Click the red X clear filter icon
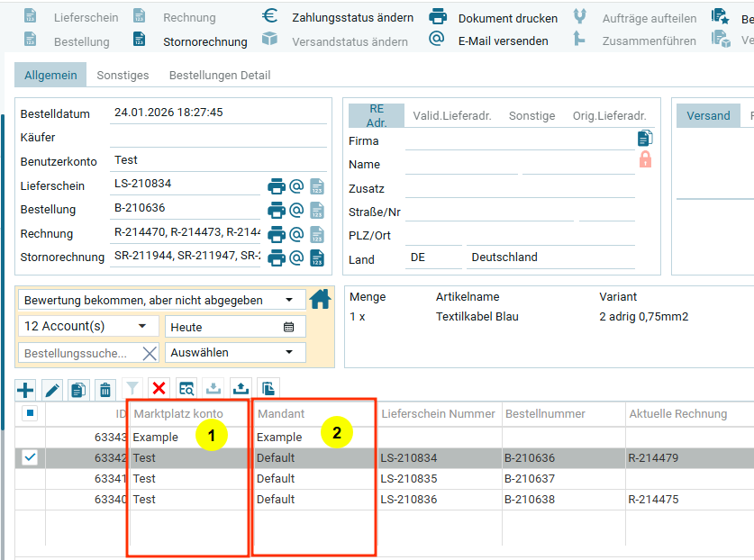The height and width of the screenshot is (560, 754). (x=159, y=389)
